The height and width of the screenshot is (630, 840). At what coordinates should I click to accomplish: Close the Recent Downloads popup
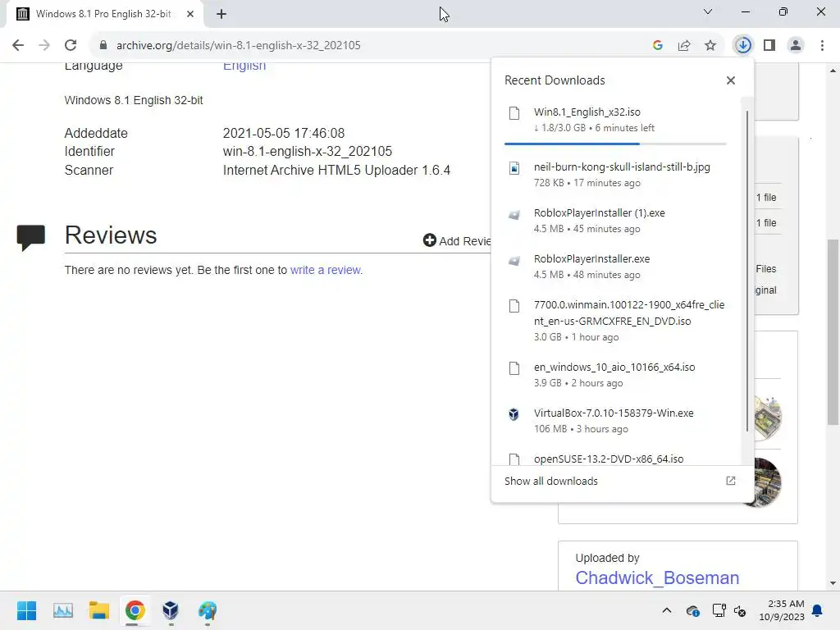(731, 80)
